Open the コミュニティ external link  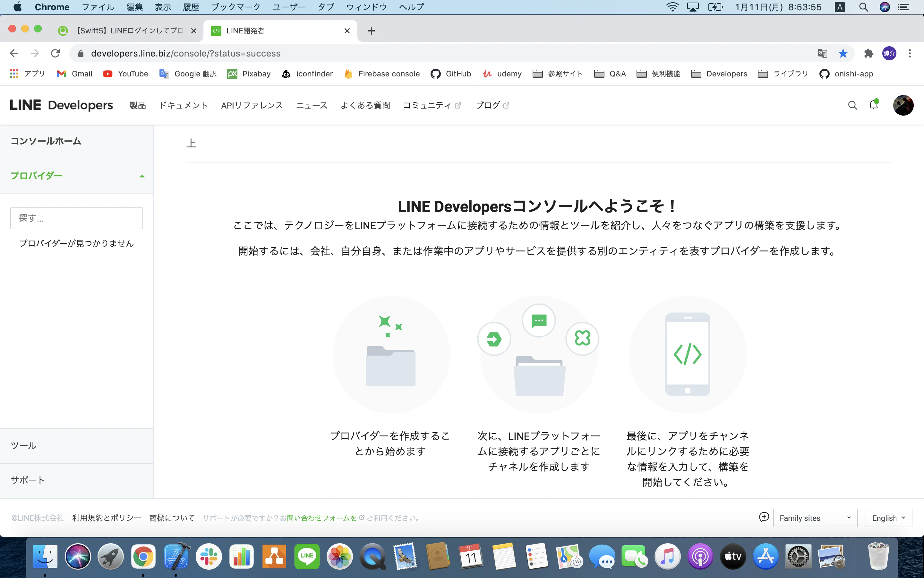coord(432,105)
